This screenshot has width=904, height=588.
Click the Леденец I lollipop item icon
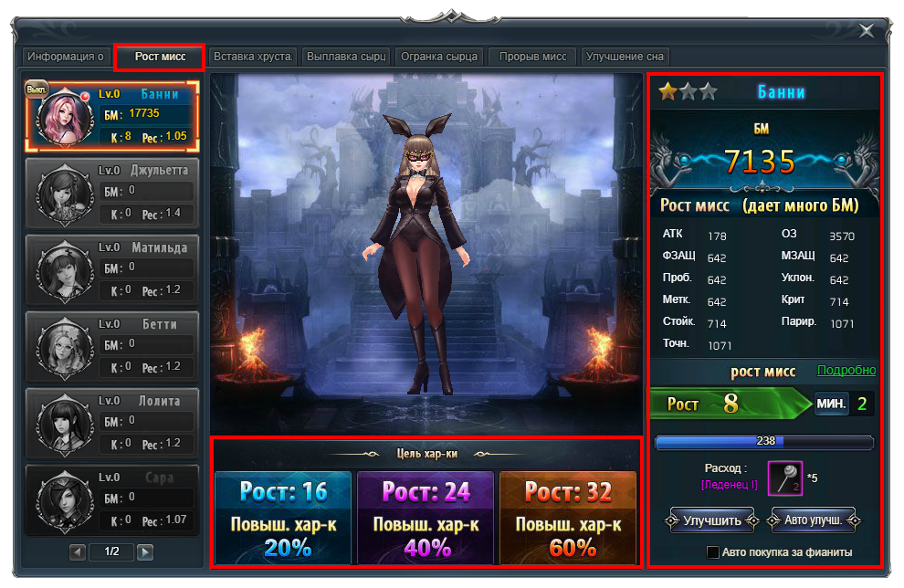pos(784,478)
